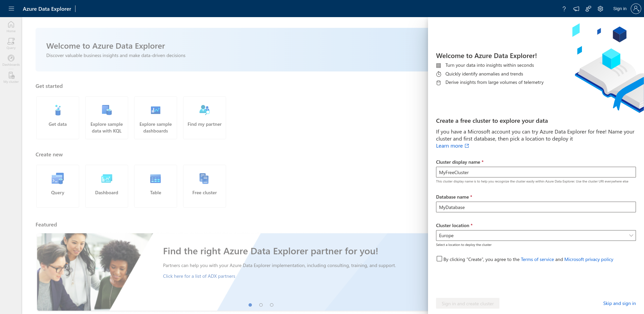Select the second carousel dot
644x314 pixels.
point(261,305)
